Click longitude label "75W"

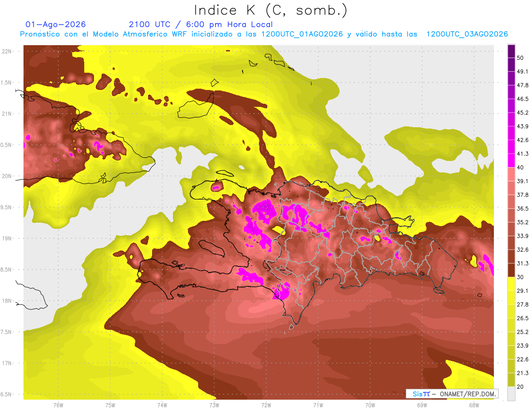[x=110, y=405]
